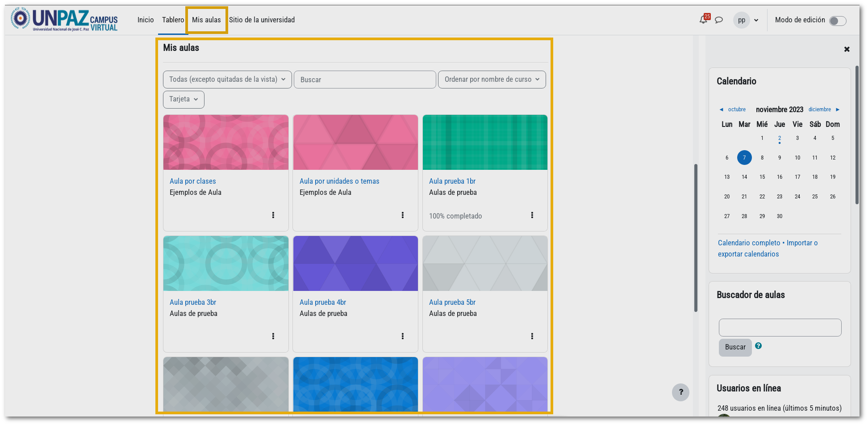Open the messages speech bubble icon

click(719, 20)
